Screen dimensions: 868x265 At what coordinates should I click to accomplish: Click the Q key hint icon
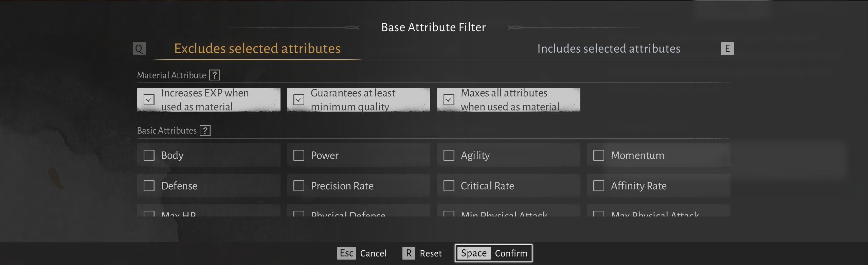[x=139, y=49]
